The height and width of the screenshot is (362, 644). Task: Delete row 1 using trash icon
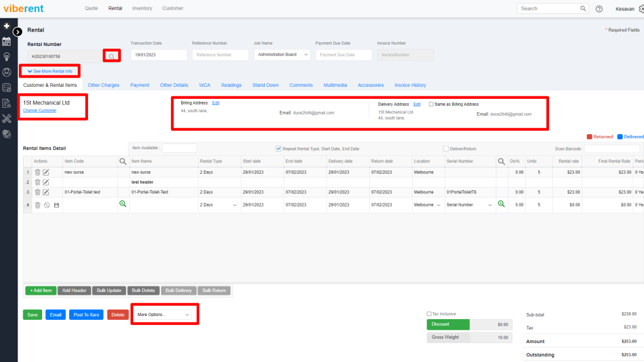(x=38, y=172)
